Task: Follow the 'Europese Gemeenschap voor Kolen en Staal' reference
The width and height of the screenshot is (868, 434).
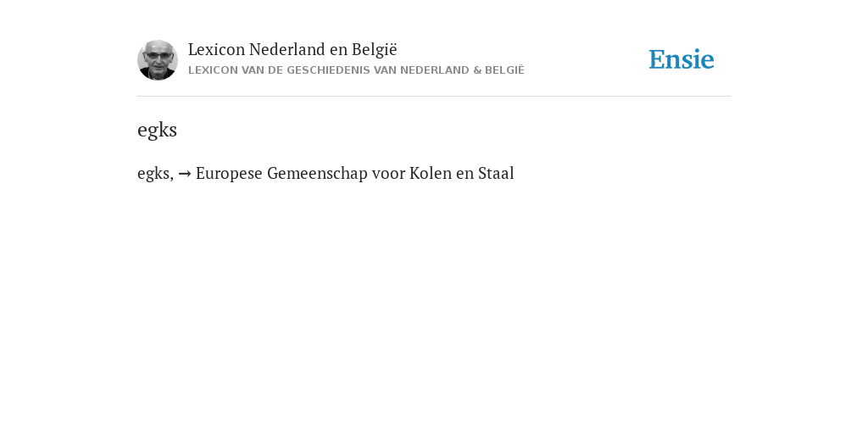Action: 355,174
